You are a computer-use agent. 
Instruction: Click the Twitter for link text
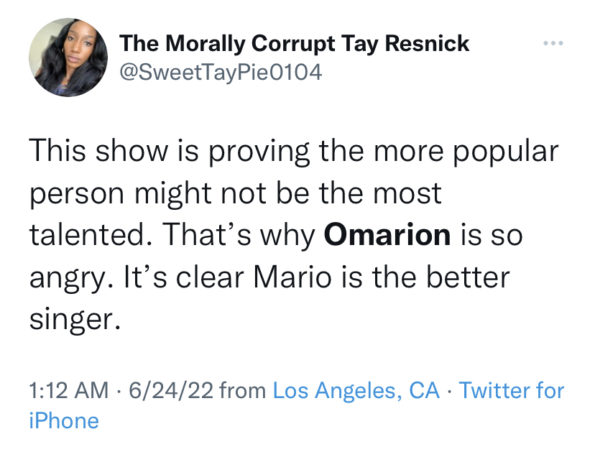click(x=512, y=390)
